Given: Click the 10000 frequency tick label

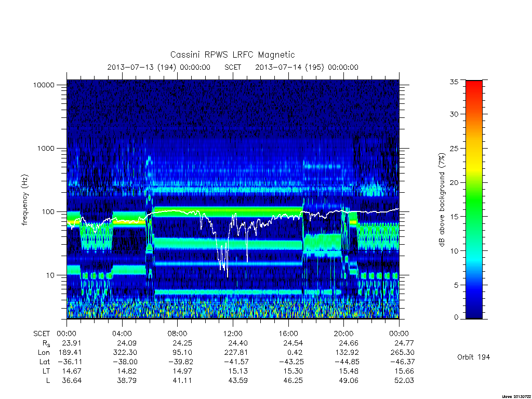Looking at the screenshot, I should coord(44,85).
